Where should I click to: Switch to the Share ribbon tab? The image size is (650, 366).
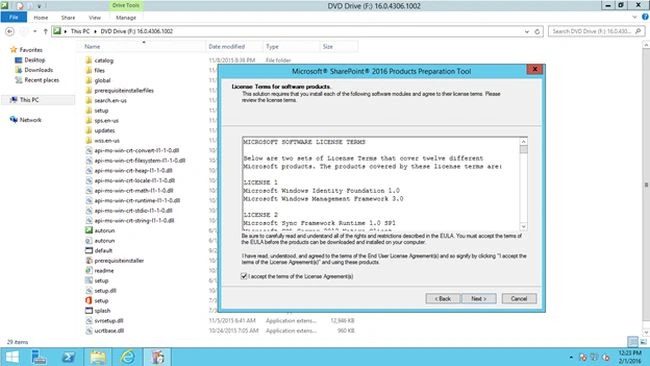[68, 17]
